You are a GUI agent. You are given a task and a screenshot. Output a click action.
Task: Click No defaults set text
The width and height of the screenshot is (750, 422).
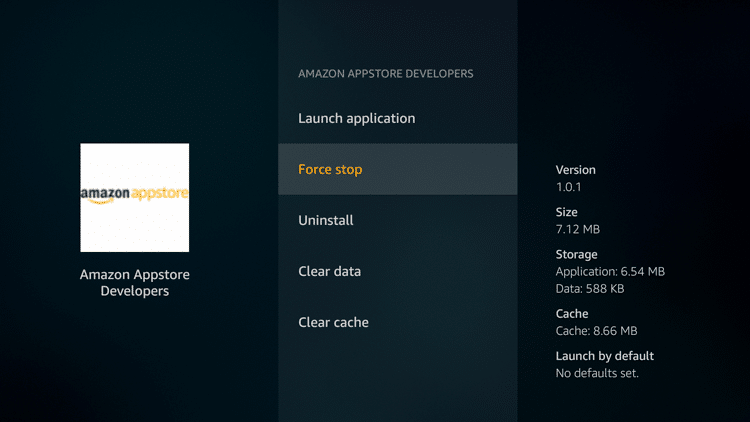tap(597, 373)
